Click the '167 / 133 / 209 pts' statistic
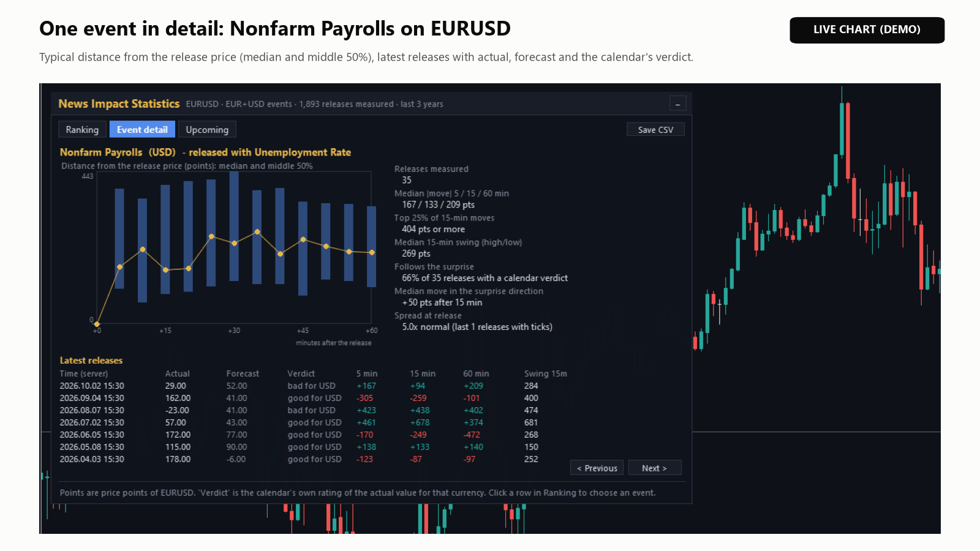The width and height of the screenshot is (980, 551). pyautogui.click(x=438, y=205)
